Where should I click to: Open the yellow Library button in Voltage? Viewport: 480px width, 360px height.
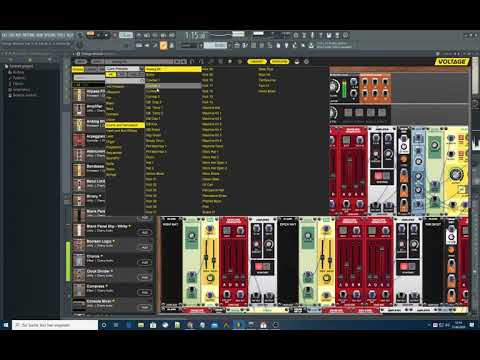pyautogui.click(x=257, y=61)
